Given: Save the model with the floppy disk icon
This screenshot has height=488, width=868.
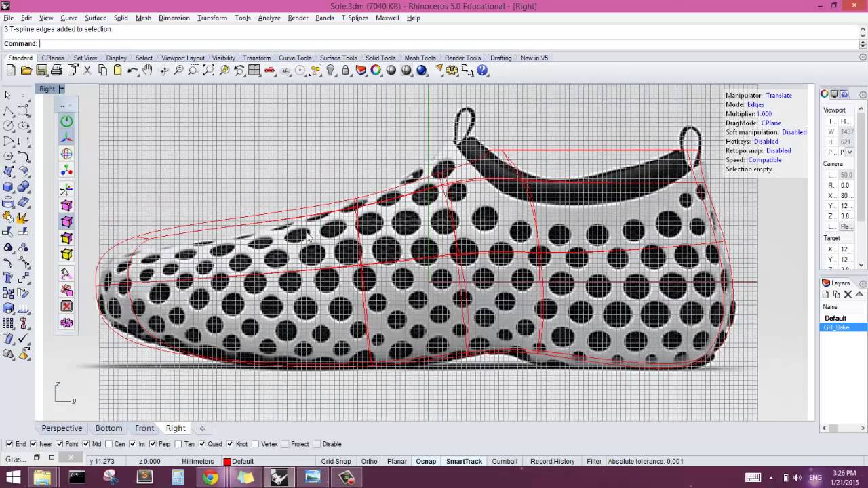Looking at the screenshot, I should pos(42,70).
